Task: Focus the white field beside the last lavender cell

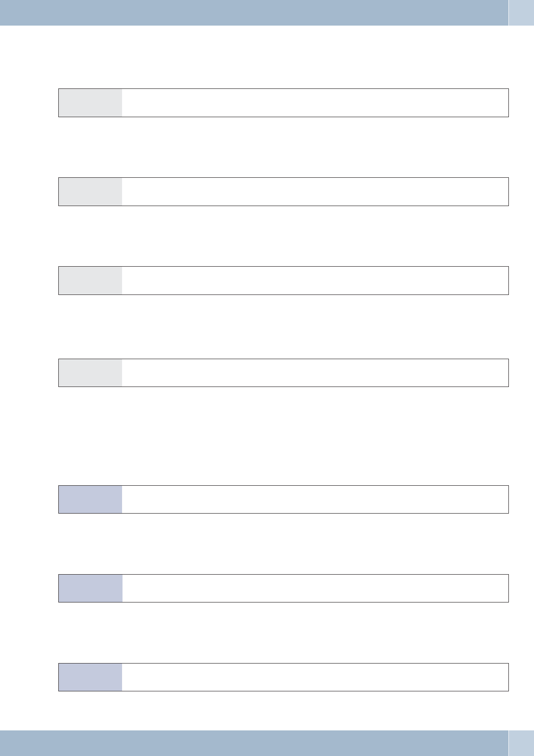Action: tap(315, 677)
